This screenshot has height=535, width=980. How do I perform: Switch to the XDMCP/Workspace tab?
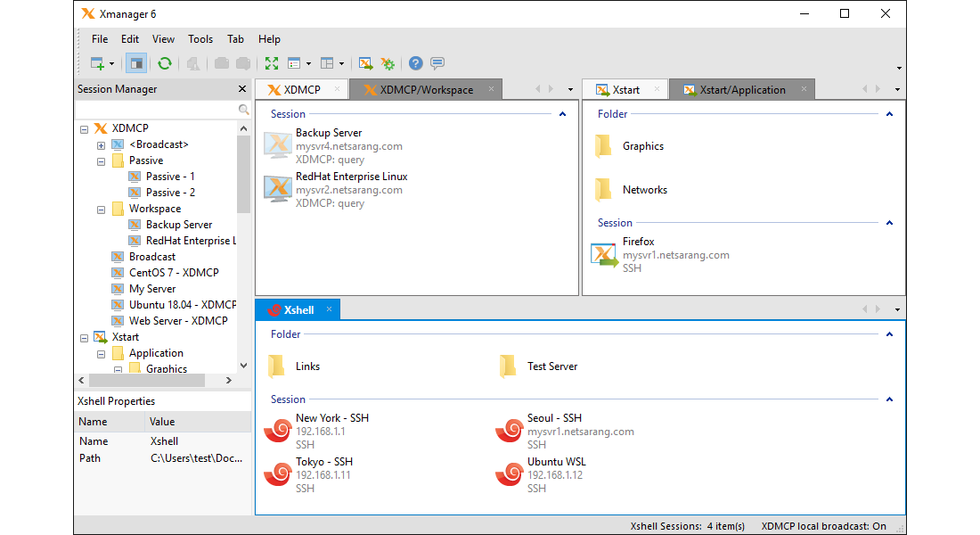425,90
